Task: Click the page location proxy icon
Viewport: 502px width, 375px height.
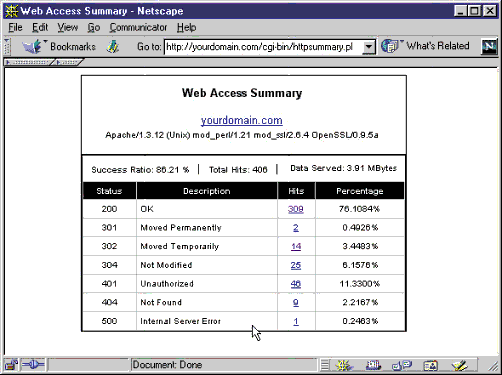Action: click(x=113, y=46)
